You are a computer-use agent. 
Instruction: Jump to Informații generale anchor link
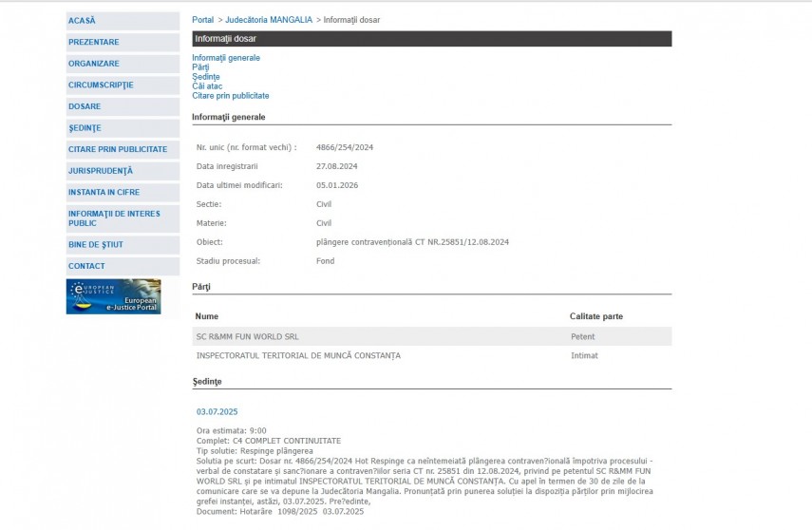click(226, 58)
